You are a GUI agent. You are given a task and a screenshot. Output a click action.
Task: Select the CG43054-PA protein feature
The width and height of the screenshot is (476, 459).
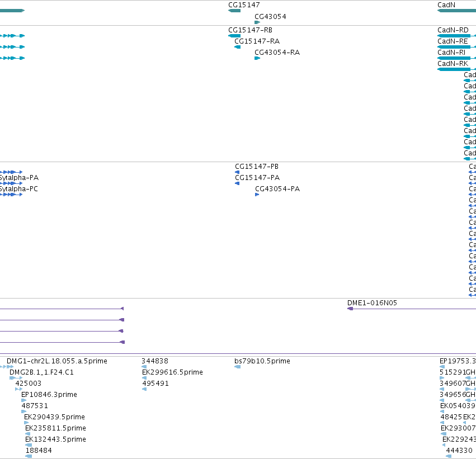pos(257,195)
